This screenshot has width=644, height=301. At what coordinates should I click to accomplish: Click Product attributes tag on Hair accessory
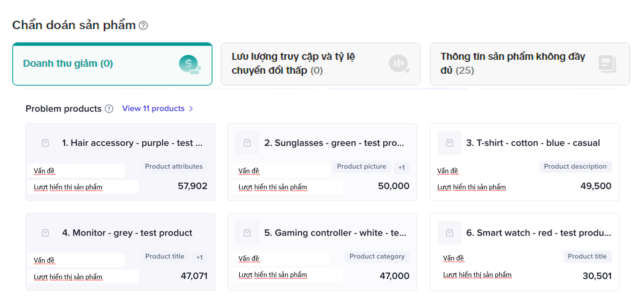(174, 167)
